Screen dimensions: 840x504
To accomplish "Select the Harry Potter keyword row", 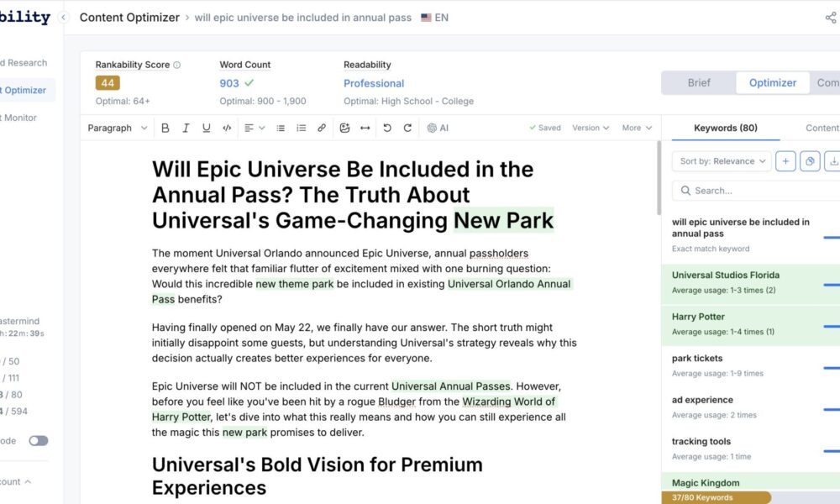I will point(750,324).
